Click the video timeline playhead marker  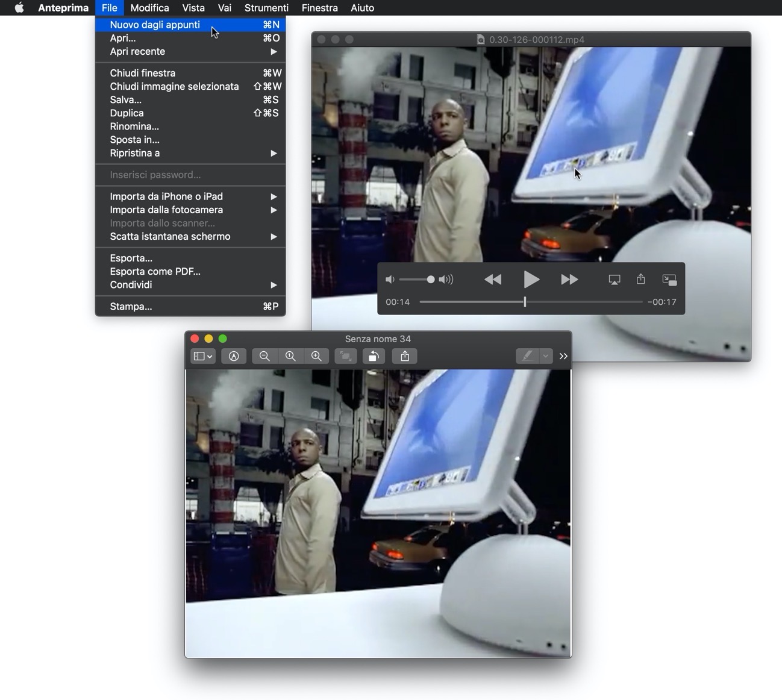point(525,302)
